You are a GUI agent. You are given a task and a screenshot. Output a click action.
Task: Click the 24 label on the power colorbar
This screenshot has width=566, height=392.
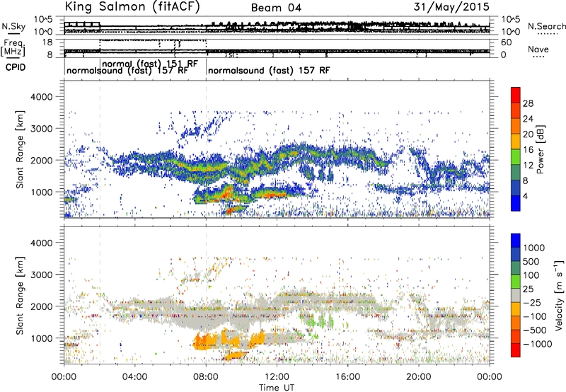(x=528, y=119)
